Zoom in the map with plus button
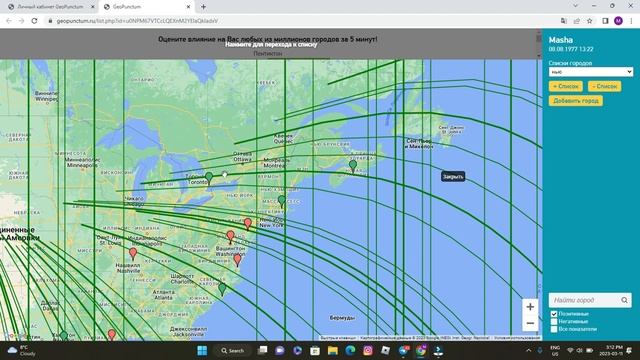640x360 pixels. pyautogui.click(x=530, y=307)
